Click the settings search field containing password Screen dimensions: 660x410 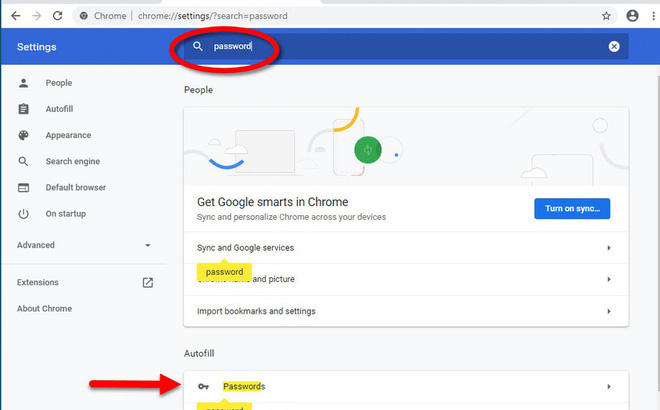pos(406,46)
